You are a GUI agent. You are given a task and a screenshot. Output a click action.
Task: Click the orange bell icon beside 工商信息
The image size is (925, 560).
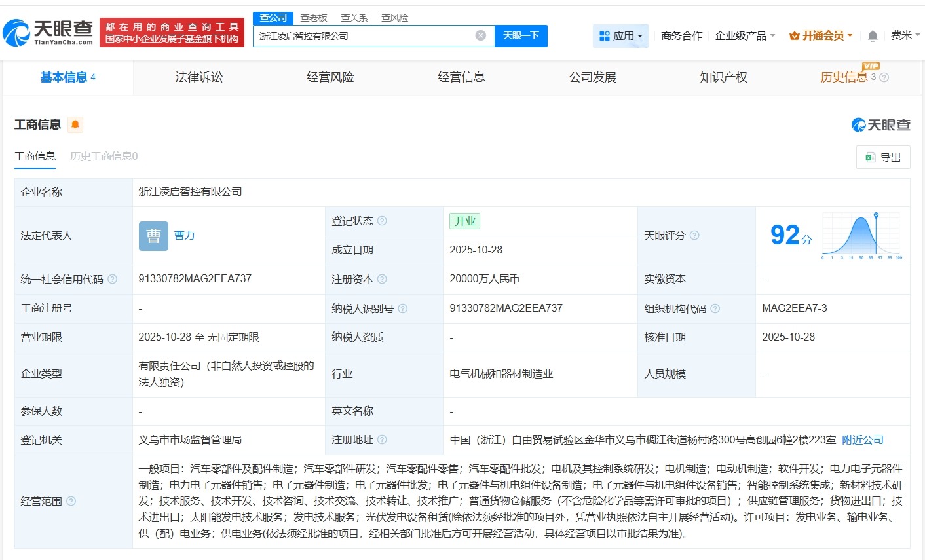click(x=74, y=124)
